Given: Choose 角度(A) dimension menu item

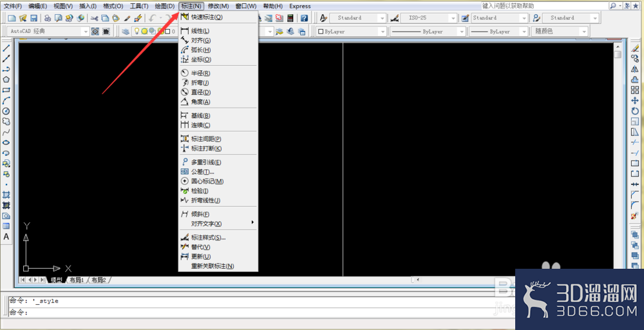Looking at the screenshot, I should click(218, 101).
